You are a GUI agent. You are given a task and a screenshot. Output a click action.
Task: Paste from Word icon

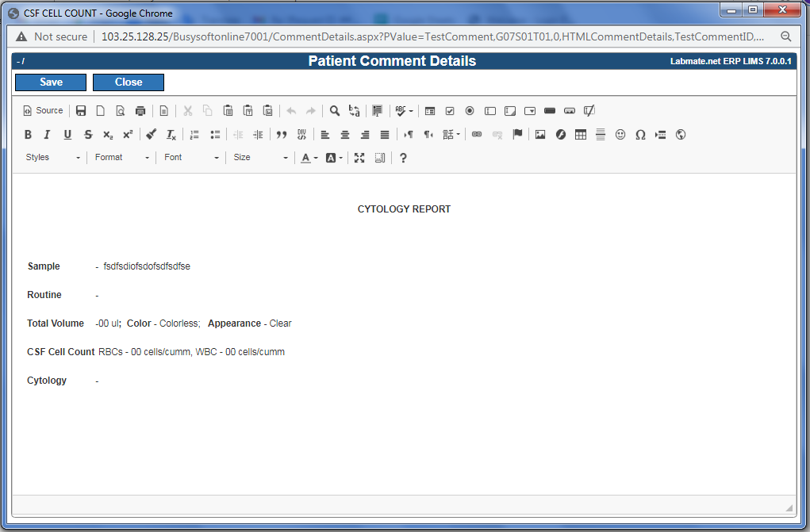[x=267, y=110]
